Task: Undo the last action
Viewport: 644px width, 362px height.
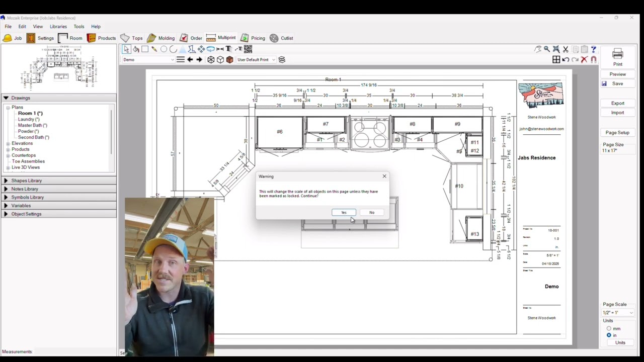Action: coord(566,59)
